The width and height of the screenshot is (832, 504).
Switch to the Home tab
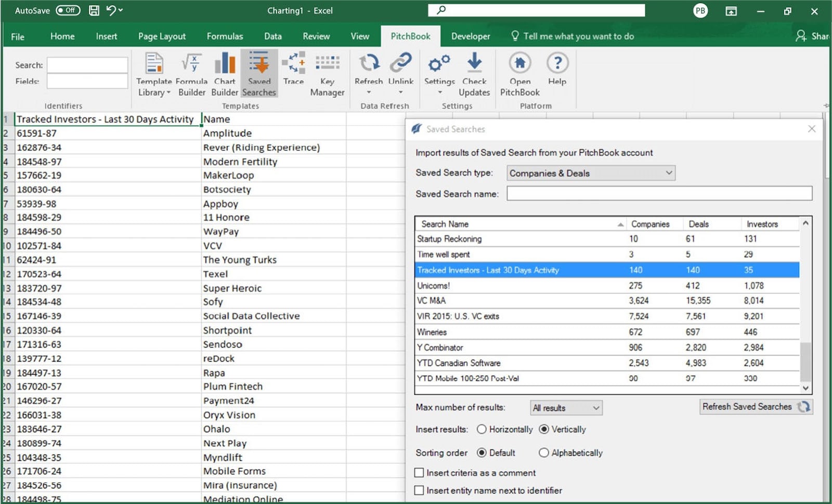(x=62, y=36)
